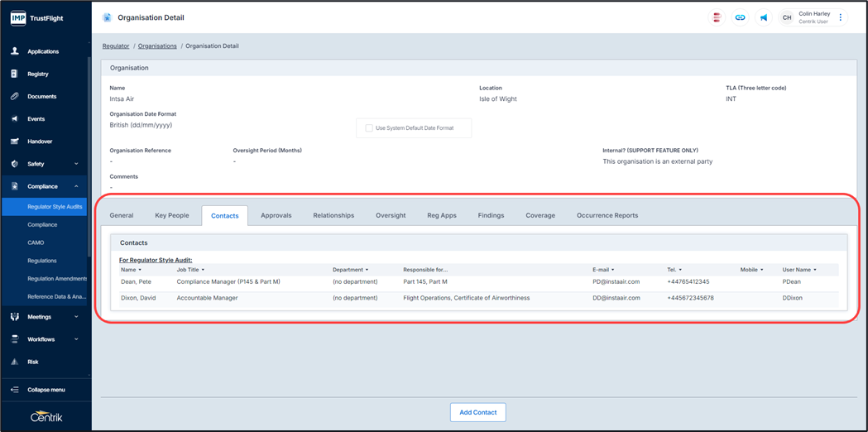Collapse the Compliance menu section
Screen dimensions: 868x432
tap(76, 186)
